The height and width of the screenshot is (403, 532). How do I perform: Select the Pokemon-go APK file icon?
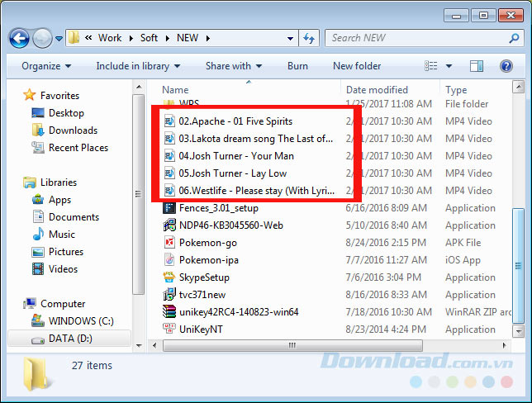[x=169, y=243]
